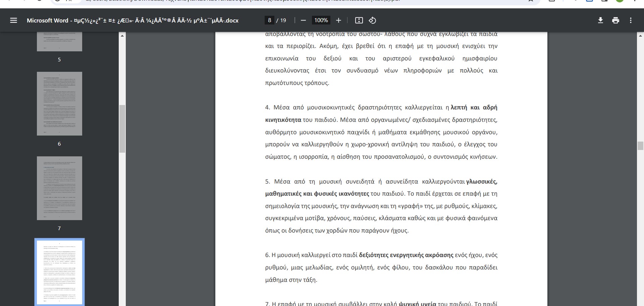Viewport: 644px width, 306px height.
Task: Download the PDF file
Action: click(x=600, y=20)
